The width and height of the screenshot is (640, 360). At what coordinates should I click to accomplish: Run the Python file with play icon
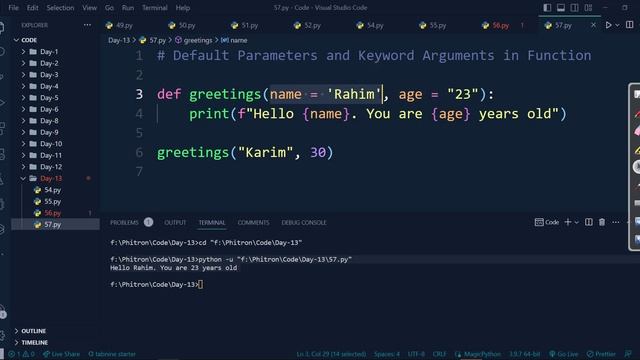[608, 25]
